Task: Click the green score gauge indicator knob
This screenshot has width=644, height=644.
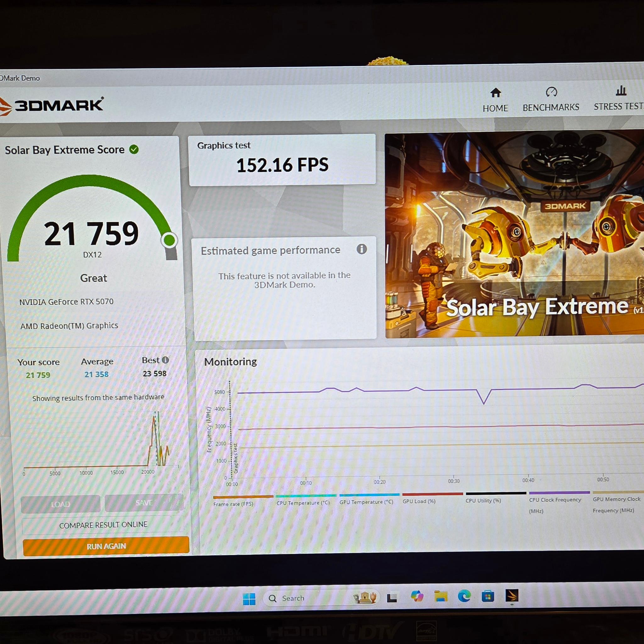Action: coord(169,240)
